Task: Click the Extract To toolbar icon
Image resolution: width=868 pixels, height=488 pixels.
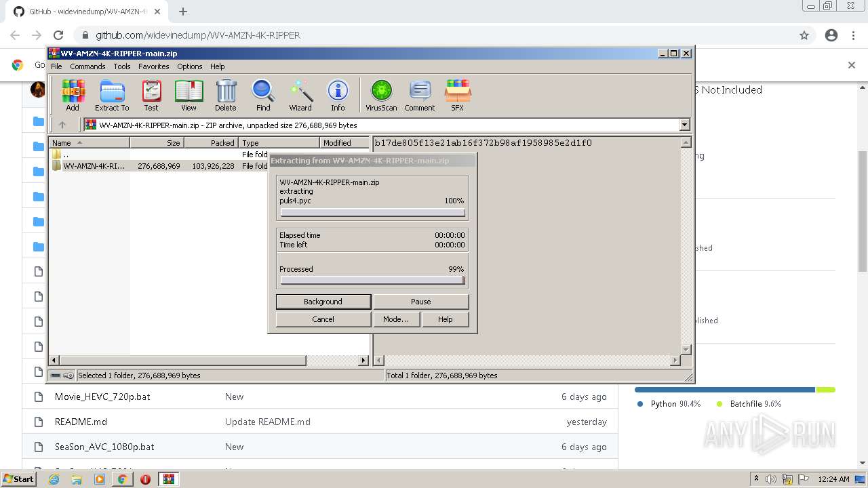Action: (x=112, y=95)
